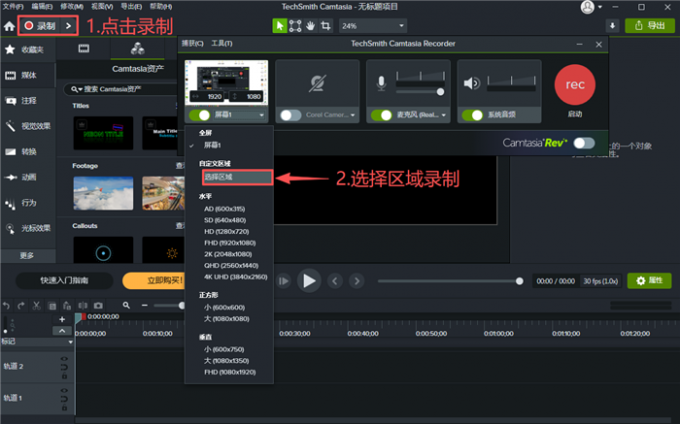Open 动画 animations panel in sidebar
680x424 pixels.
click(28, 177)
